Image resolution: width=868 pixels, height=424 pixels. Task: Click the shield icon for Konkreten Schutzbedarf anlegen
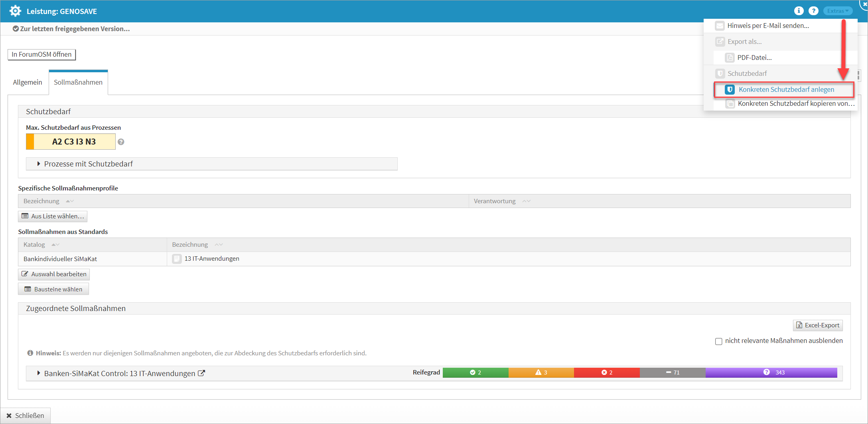coord(730,89)
